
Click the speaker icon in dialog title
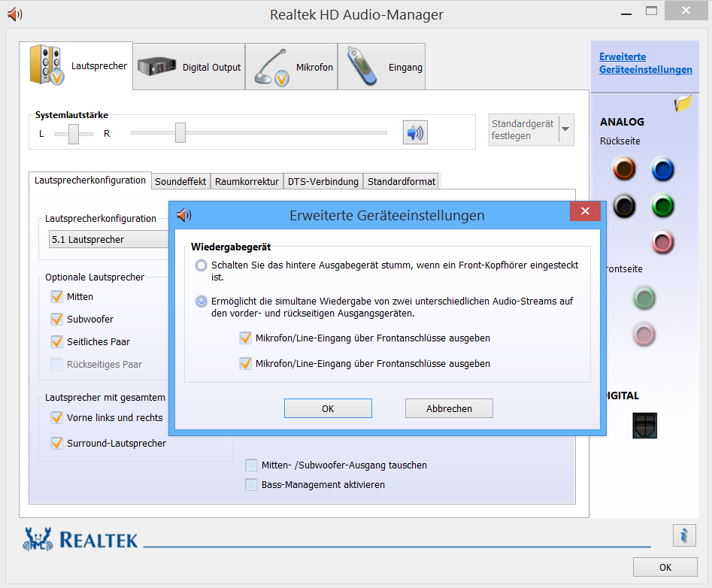(x=184, y=215)
